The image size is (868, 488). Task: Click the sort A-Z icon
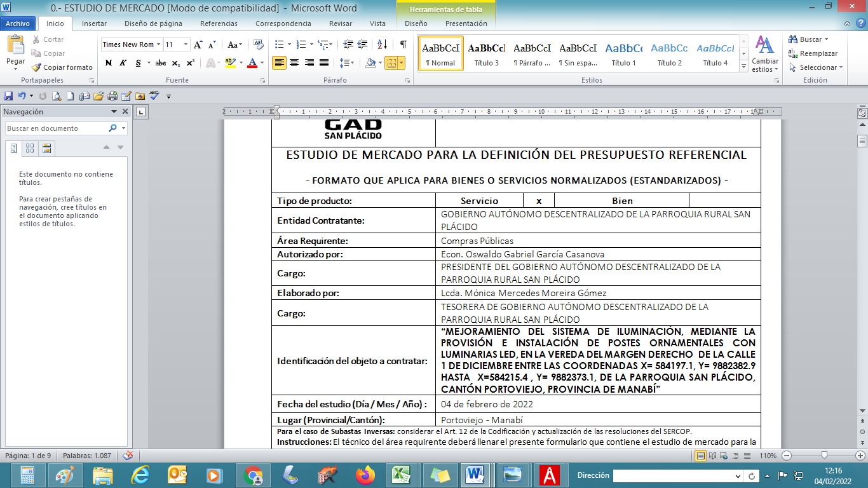382,44
